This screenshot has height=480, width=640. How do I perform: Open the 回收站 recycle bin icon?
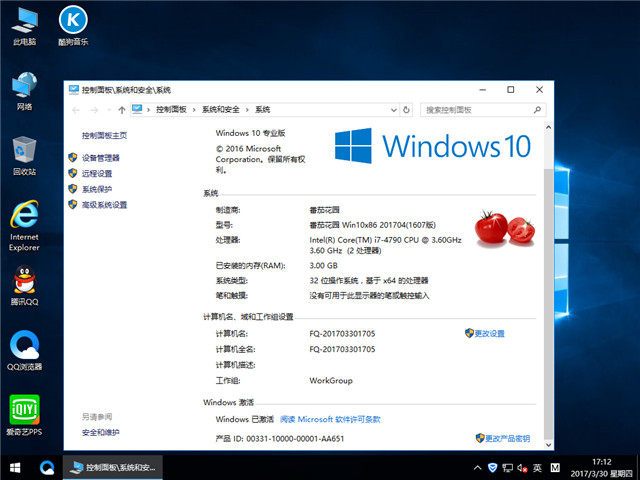(24, 156)
